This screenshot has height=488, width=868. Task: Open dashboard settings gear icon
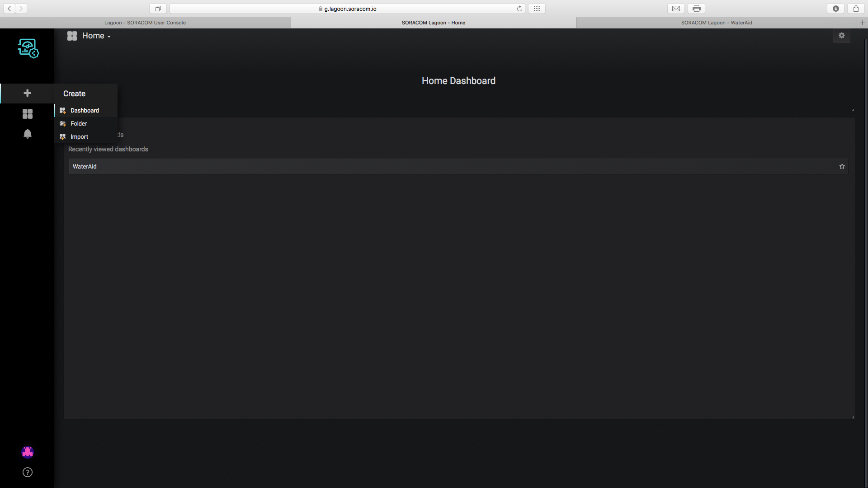(841, 36)
